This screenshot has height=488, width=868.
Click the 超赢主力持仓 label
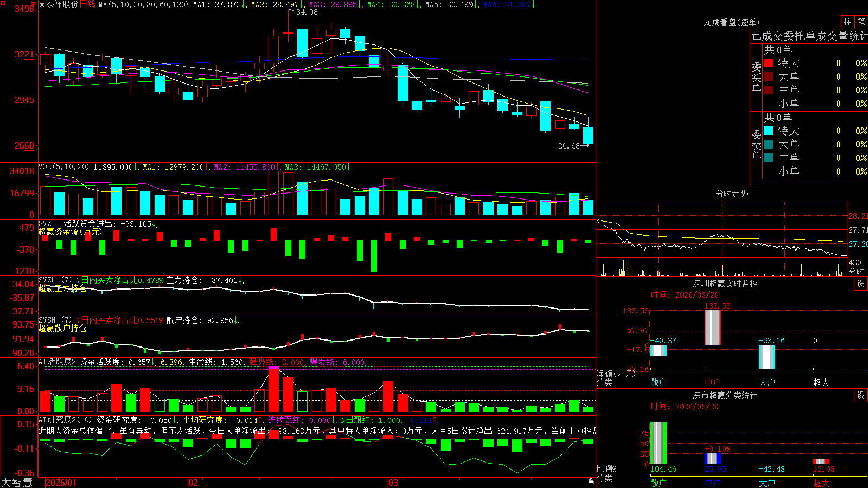point(62,288)
